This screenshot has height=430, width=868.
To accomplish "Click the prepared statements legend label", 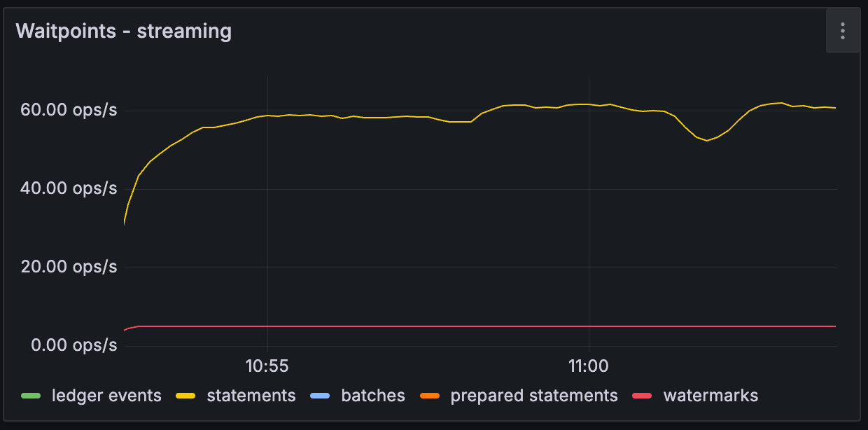I will coord(534,396).
